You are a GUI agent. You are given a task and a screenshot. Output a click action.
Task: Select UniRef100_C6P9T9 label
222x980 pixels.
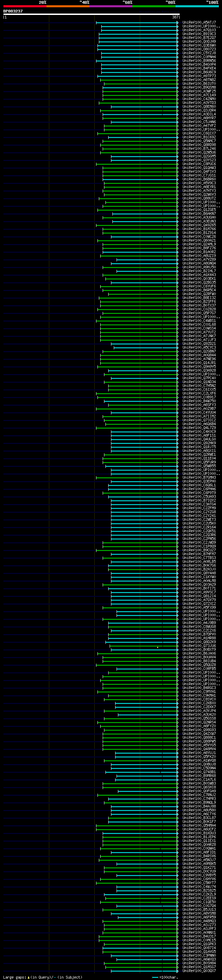click(199, 493)
